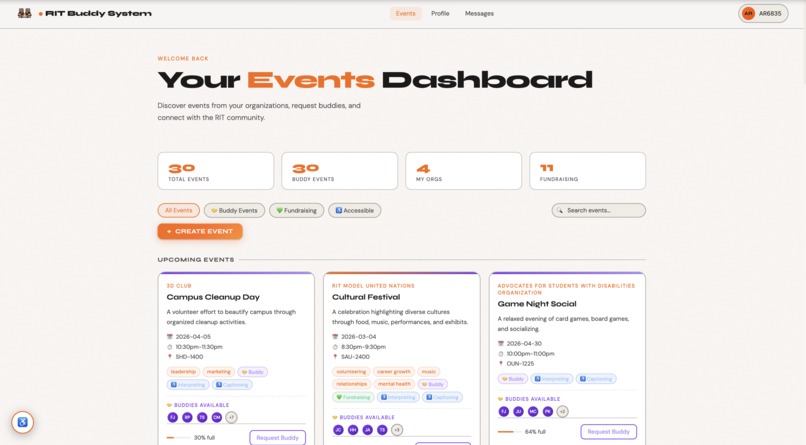Screen dimensions: 806x445
Task: Click MC buddy avatar in Game Night Social
Action: click(x=533, y=411)
